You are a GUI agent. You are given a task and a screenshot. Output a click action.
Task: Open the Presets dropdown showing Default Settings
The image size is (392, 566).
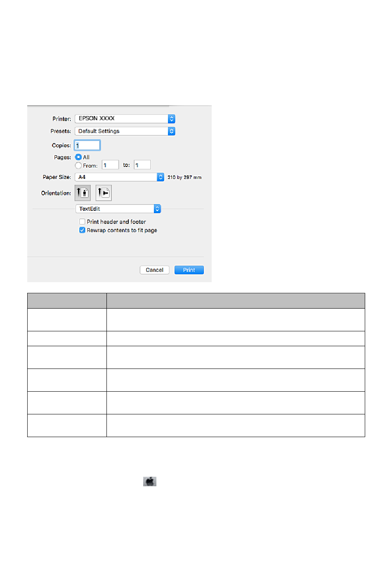[x=125, y=131]
